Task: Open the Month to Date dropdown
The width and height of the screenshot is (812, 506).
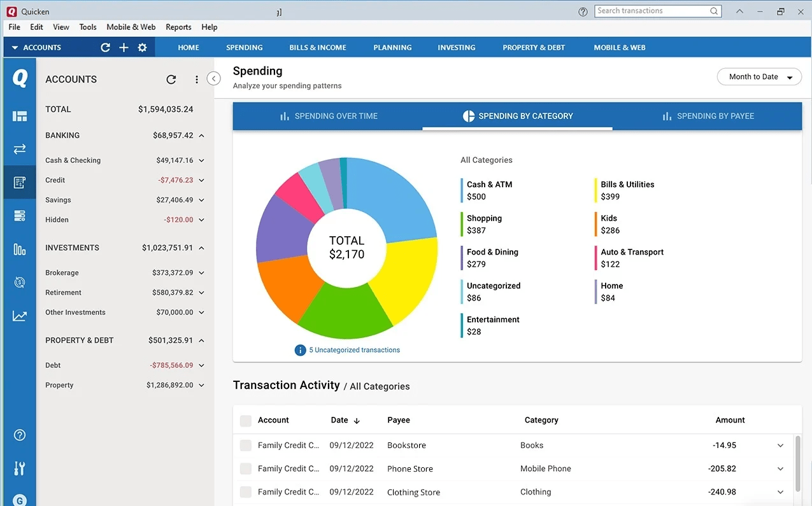Action: 759,77
